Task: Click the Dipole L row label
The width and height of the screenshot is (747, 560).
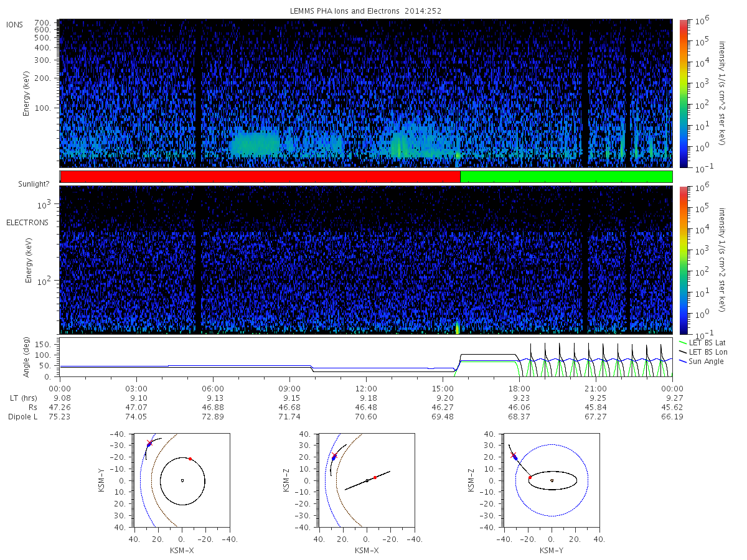Action: [x=23, y=416]
